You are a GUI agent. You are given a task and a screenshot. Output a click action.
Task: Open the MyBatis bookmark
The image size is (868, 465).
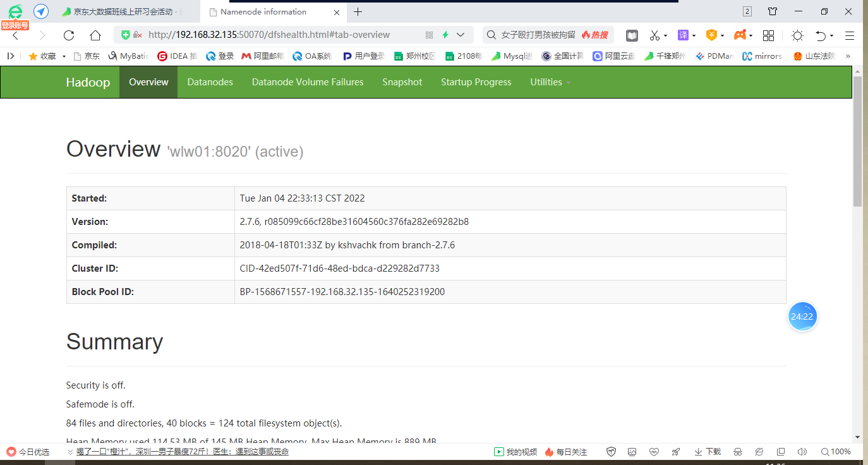pos(128,56)
